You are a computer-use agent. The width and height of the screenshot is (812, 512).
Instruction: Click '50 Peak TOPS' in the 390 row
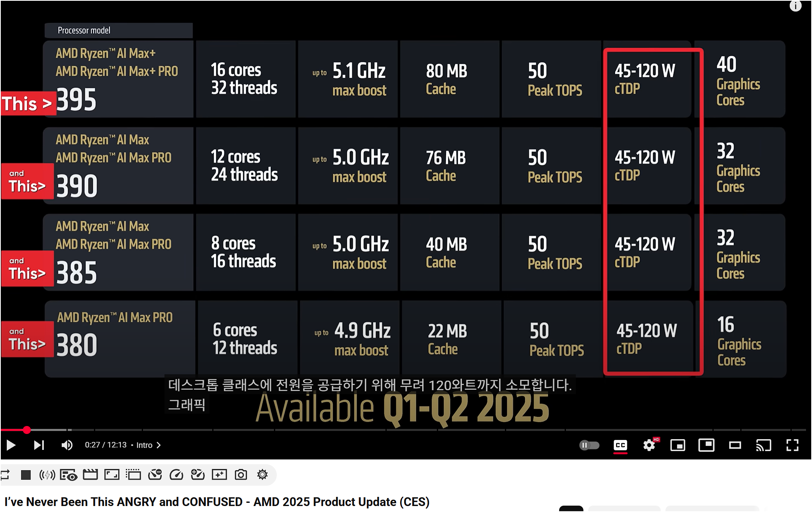pyautogui.click(x=551, y=166)
